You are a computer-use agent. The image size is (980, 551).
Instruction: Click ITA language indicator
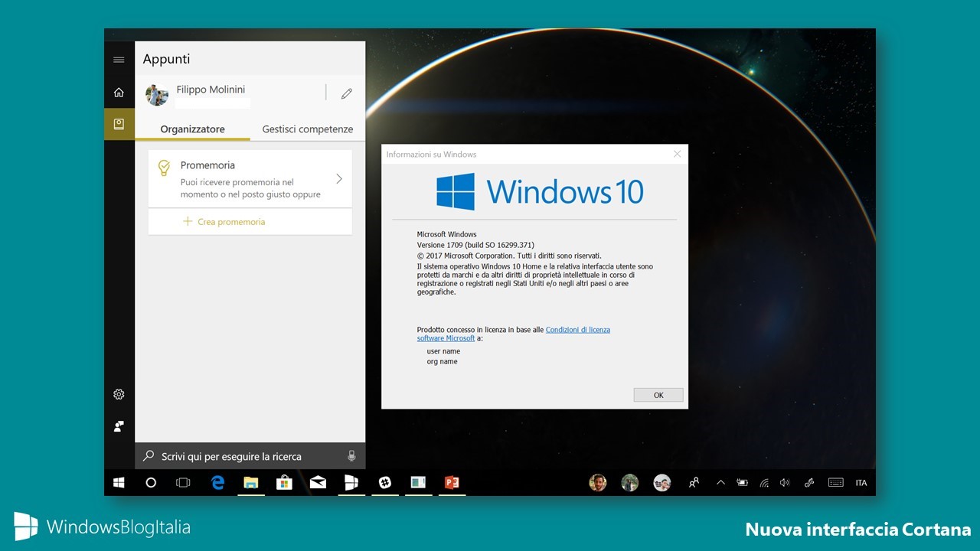pyautogui.click(x=861, y=483)
